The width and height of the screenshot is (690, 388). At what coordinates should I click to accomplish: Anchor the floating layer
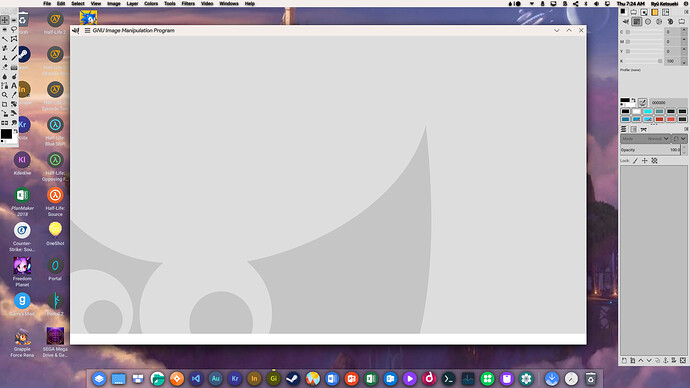pos(666,360)
